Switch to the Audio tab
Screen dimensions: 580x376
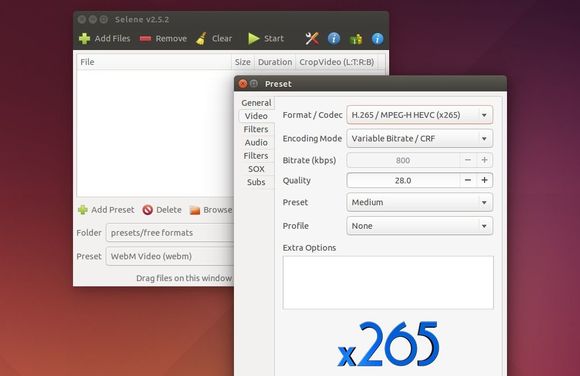pos(256,142)
